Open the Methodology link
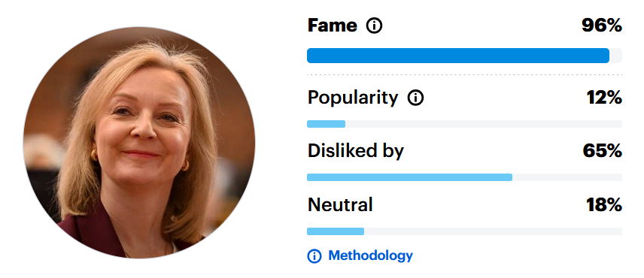 point(370,255)
